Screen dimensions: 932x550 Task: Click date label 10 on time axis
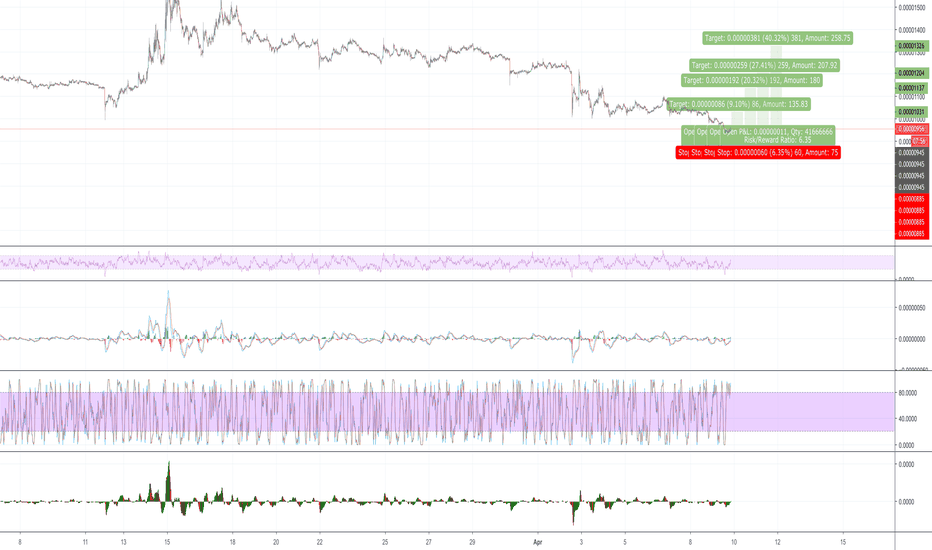click(734, 542)
